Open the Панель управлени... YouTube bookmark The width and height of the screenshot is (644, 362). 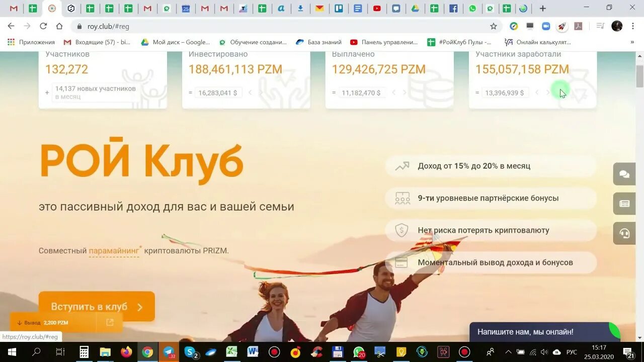384,42
